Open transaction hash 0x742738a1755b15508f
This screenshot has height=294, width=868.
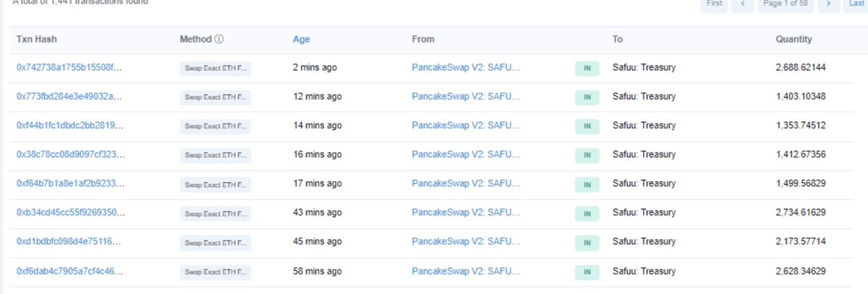[69, 68]
